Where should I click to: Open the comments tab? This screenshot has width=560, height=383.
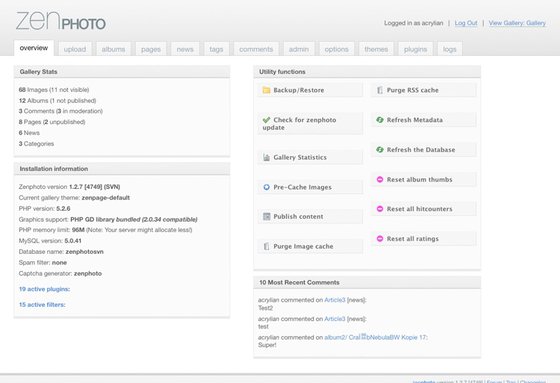click(256, 49)
